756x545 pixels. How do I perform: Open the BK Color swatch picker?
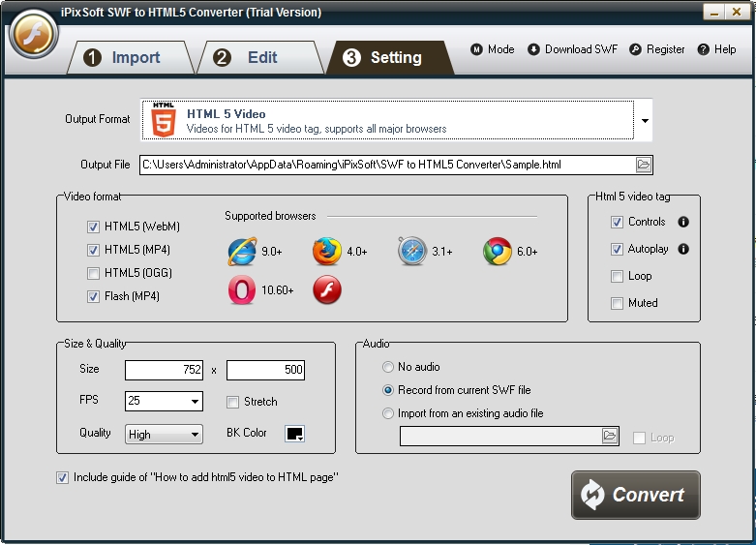295,434
